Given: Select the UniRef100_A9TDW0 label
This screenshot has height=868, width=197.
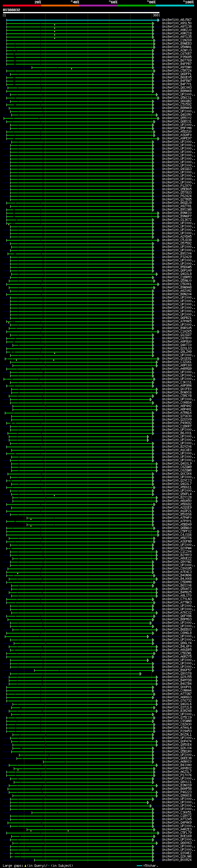Looking at the screenshot, I should pos(177,67).
